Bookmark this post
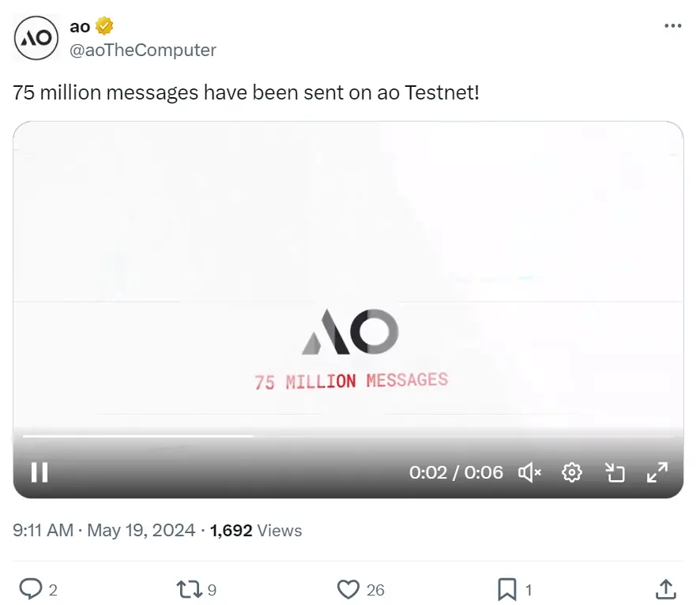Screen dimensions: 700x605 tap(507, 589)
